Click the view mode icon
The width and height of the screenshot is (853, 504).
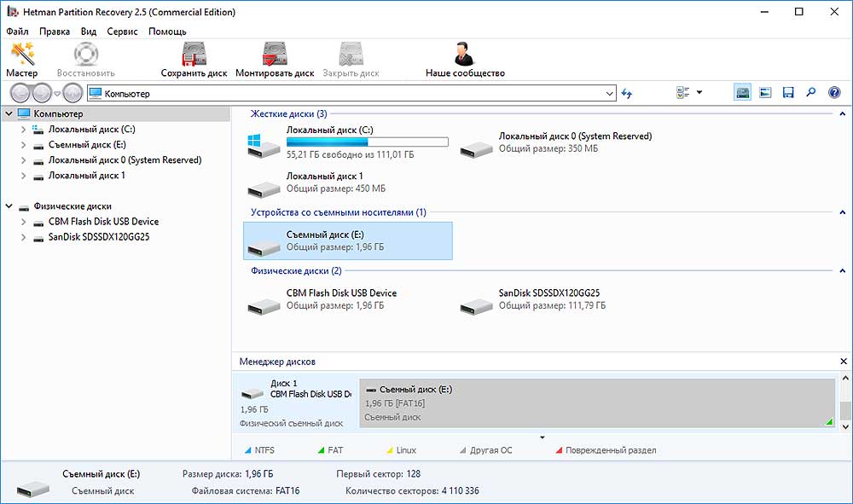point(682,92)
